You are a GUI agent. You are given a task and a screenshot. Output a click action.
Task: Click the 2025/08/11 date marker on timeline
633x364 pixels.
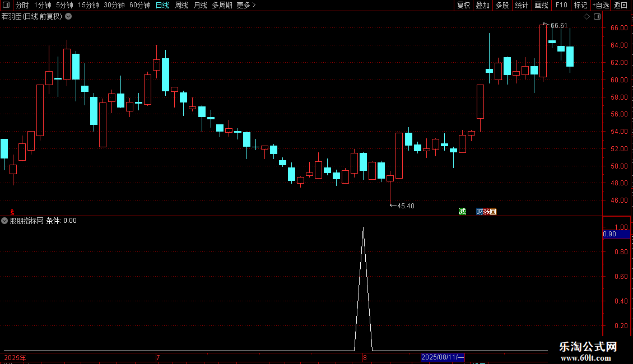(443, 357)
